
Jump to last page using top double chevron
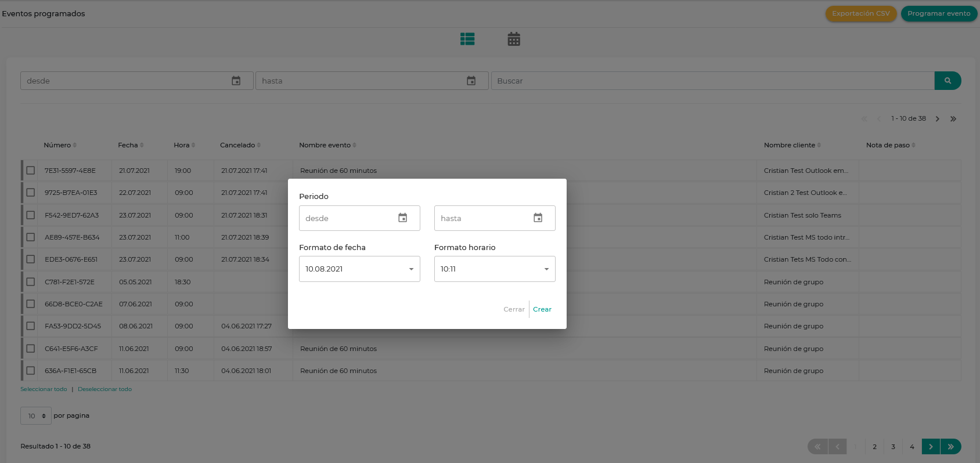pyautogui.click(x=953, y=118)
